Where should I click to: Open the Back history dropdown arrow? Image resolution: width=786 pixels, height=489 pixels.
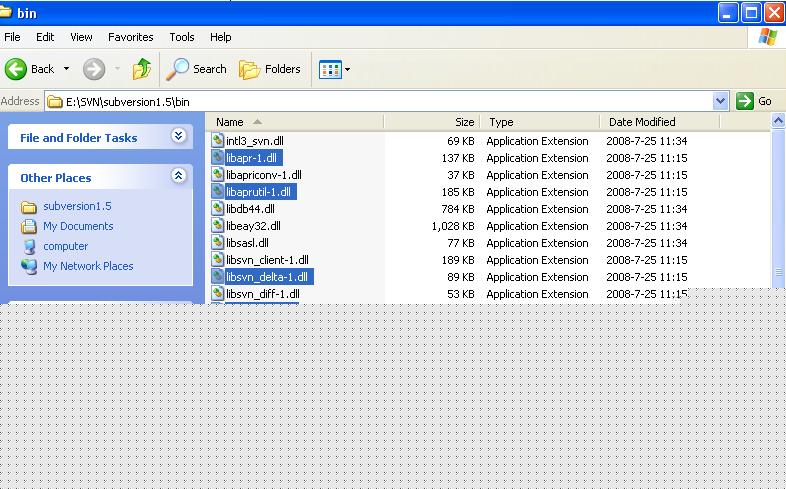tap(66, 69)
